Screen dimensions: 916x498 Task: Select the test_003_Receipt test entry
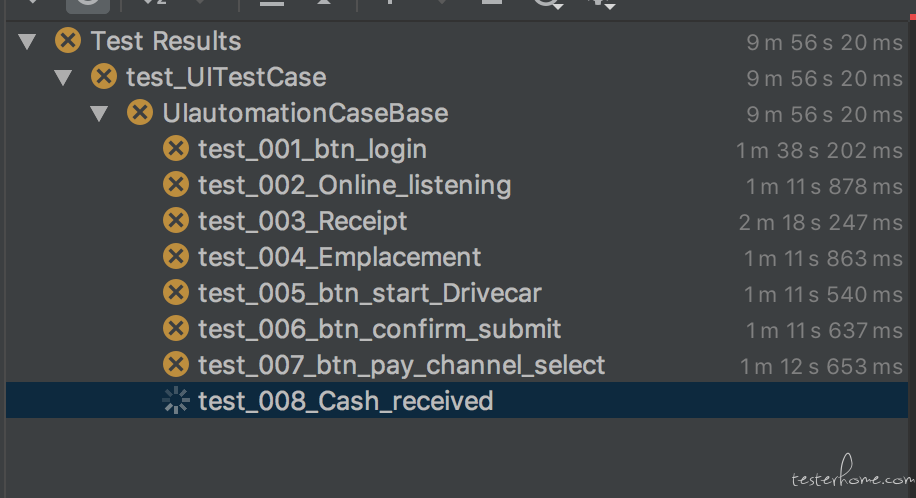click(303, 221)
